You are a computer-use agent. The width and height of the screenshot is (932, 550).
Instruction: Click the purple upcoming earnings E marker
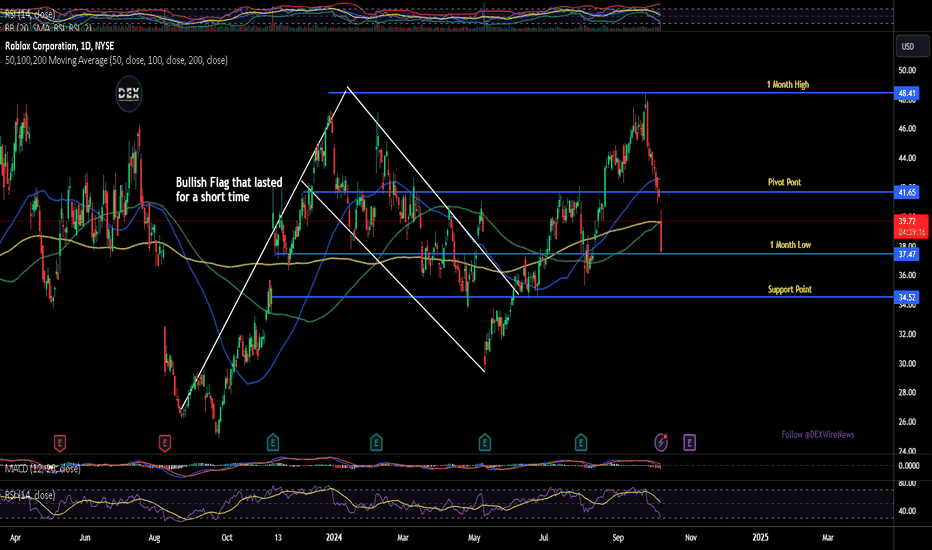click(x=689, y=442)
